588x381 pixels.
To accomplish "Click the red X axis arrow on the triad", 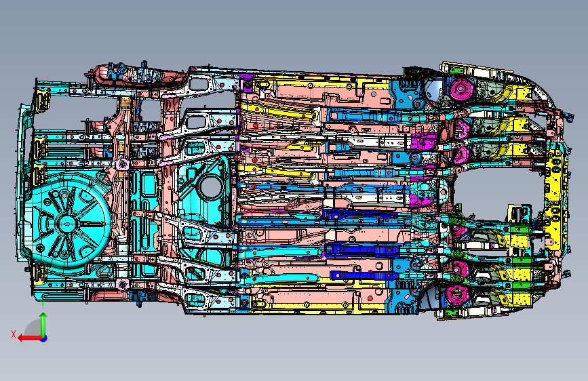I will point(30,338).
